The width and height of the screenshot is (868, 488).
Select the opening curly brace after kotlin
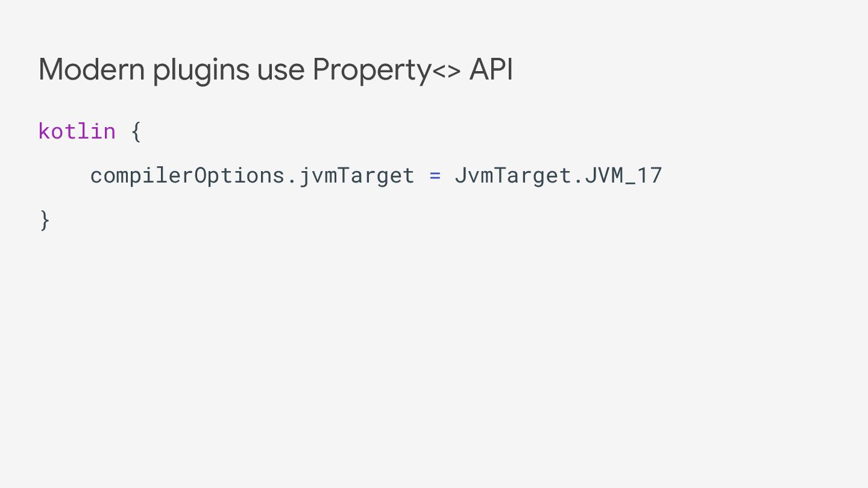coord(136,131)
